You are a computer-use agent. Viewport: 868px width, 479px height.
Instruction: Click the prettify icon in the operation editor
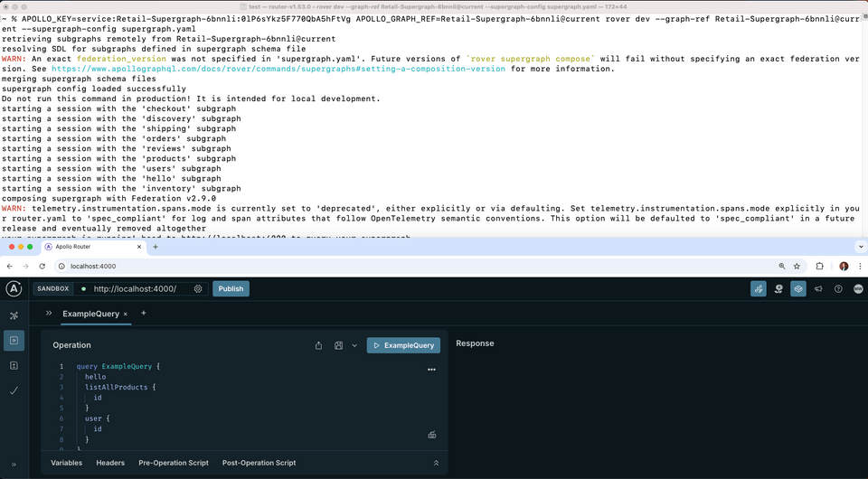432,435
